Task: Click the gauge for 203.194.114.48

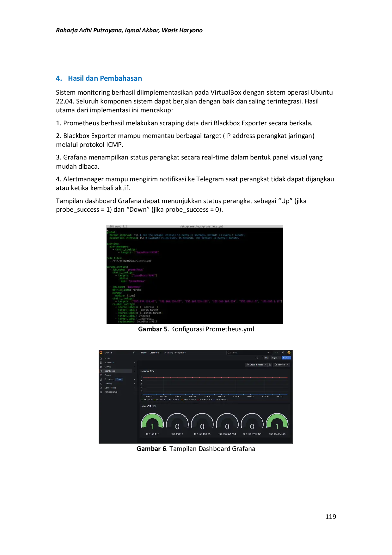Action: 277,422
